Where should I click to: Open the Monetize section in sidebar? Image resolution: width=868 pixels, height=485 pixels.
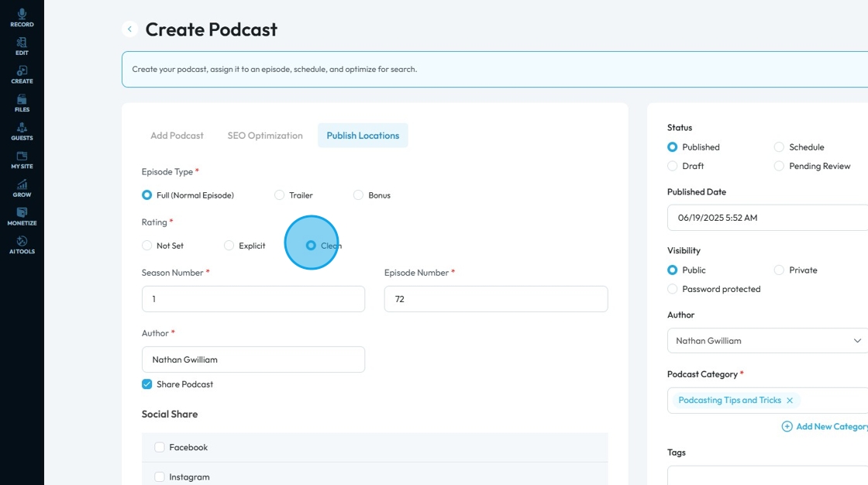click(22, 216)
